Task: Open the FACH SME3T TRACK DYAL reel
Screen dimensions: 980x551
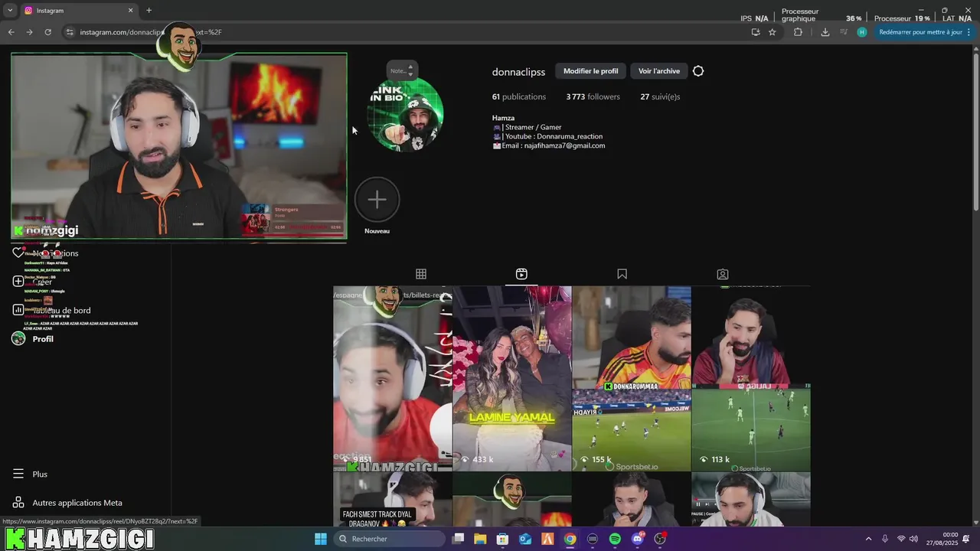Action: 392,500
